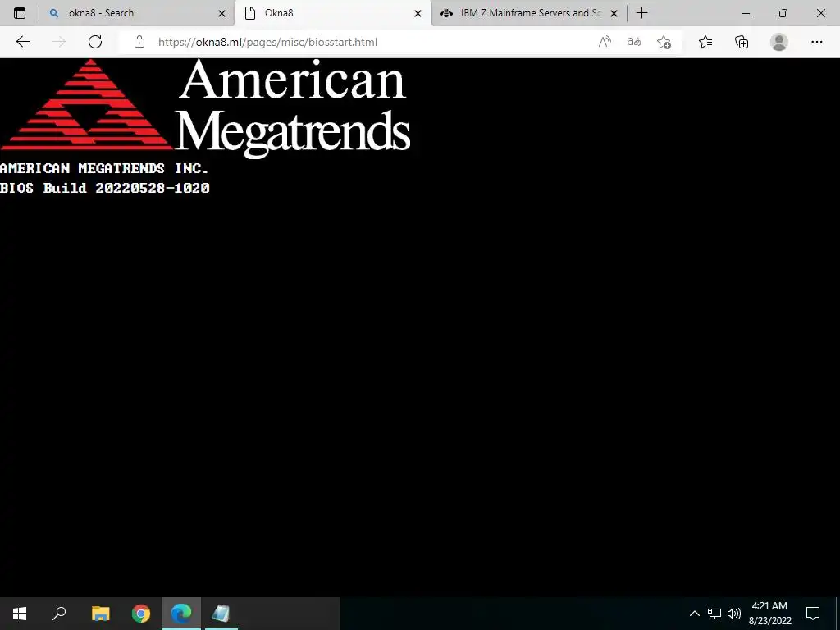Open the notification center icon

pyautogui.click(x=813, y=614)
